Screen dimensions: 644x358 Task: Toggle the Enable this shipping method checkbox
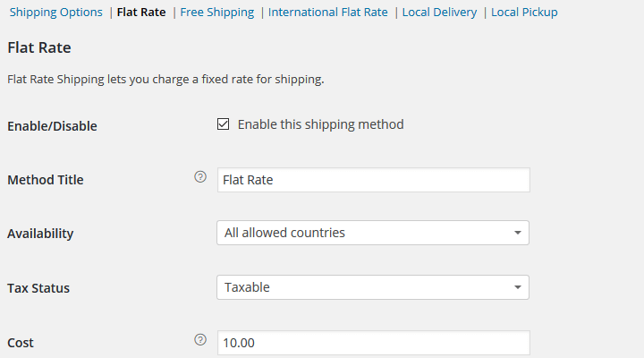click(x=224, y=124)
